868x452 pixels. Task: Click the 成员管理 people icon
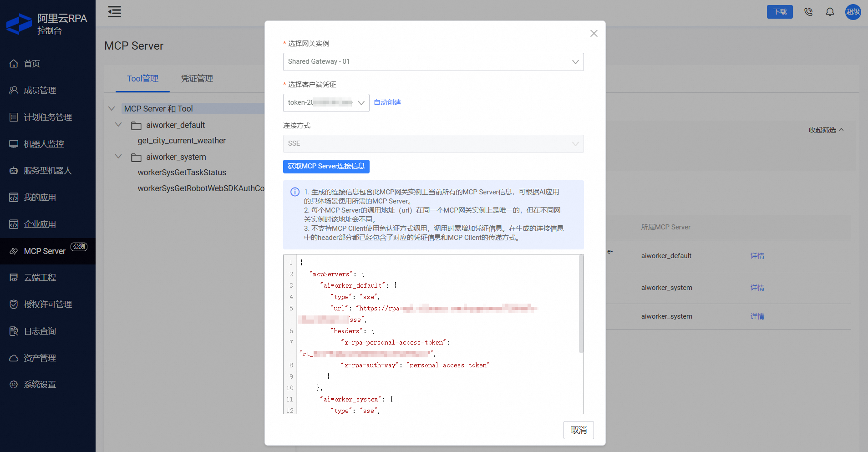(x=14, y=90)
